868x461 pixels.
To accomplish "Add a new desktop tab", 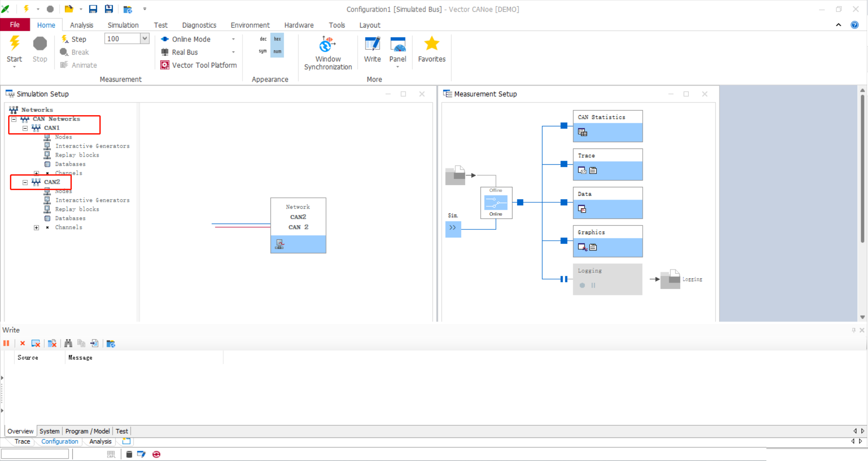I will click(x=126, y=441).
